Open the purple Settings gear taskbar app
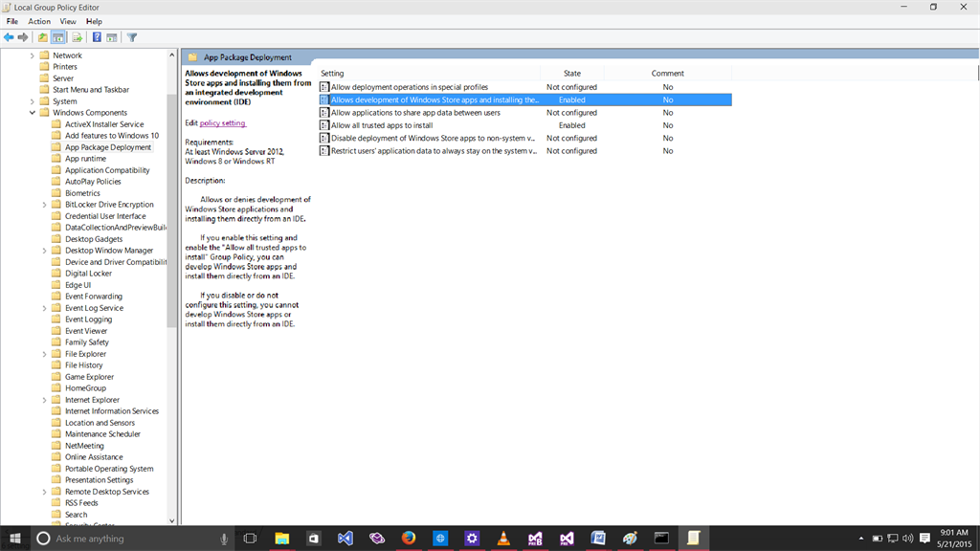The width and height of the screenshot is (980, 551). (472, 538)
